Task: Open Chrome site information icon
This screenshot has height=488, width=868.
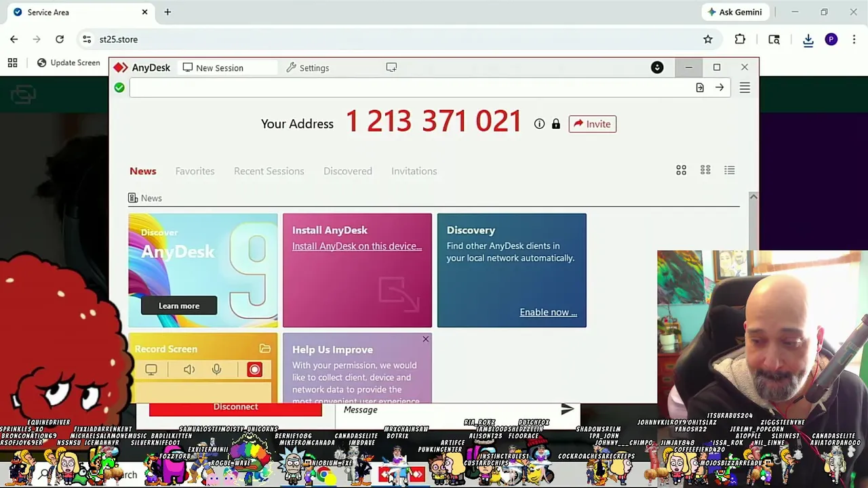Action: [x=87, y=39]
